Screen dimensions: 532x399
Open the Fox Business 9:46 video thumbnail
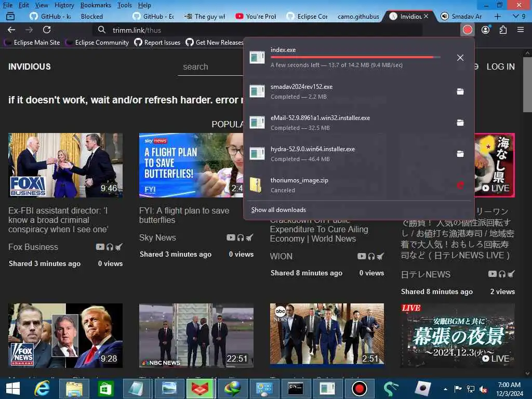click(65, 165)
